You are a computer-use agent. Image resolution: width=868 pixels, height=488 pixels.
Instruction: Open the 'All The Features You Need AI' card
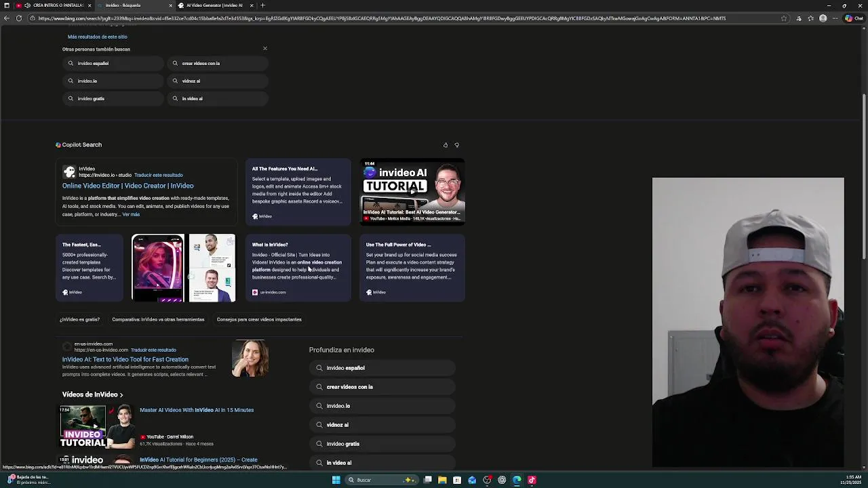[298, 192]
